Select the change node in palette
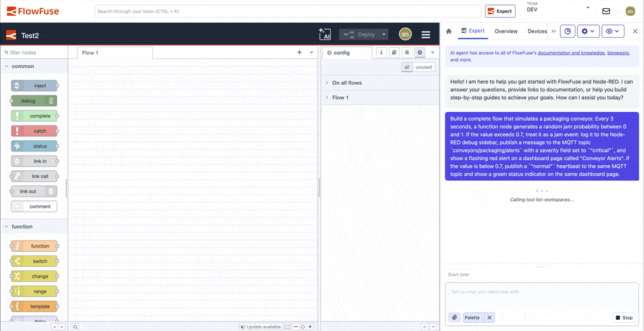 pos(34,276)
